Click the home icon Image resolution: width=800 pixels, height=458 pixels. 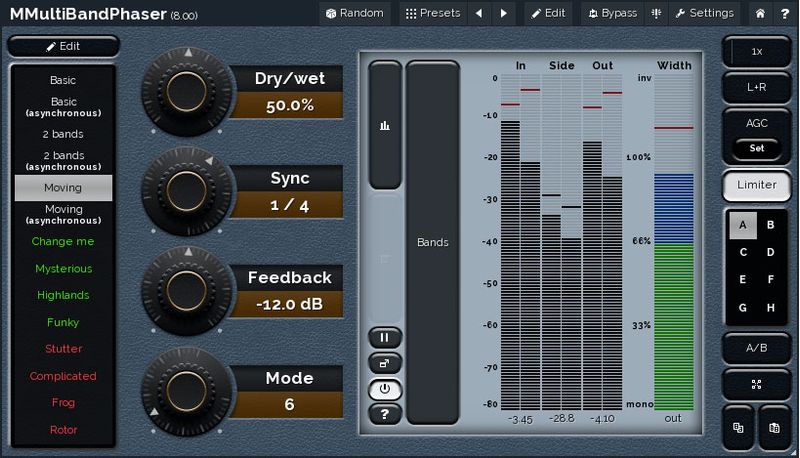coord(760,13)
